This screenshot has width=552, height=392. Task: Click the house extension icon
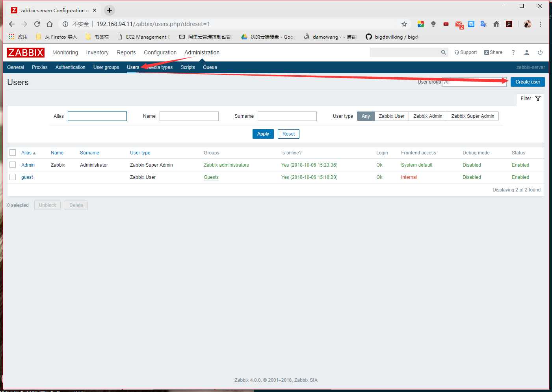click(x=496, y=24)
